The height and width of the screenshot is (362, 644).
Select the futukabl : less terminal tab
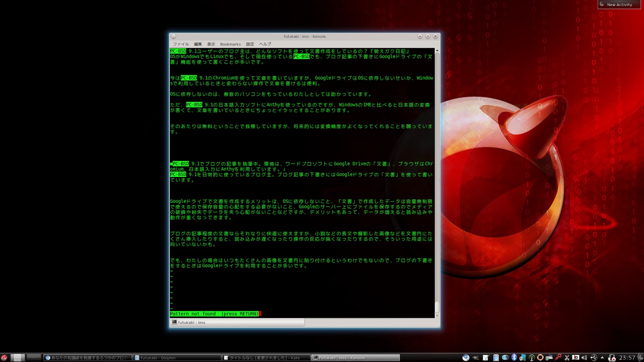(x=237, y=322)
